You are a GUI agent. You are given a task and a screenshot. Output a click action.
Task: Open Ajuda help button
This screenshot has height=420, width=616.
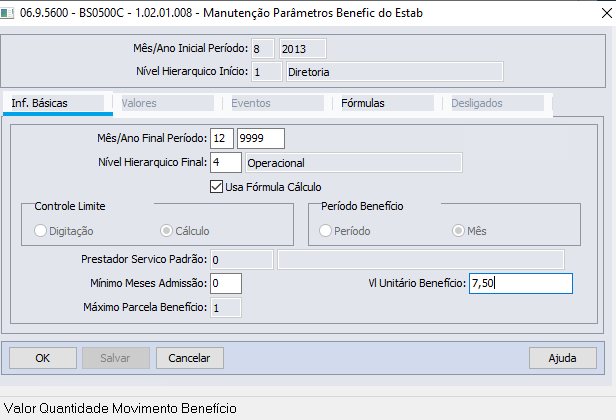(563, 358)
